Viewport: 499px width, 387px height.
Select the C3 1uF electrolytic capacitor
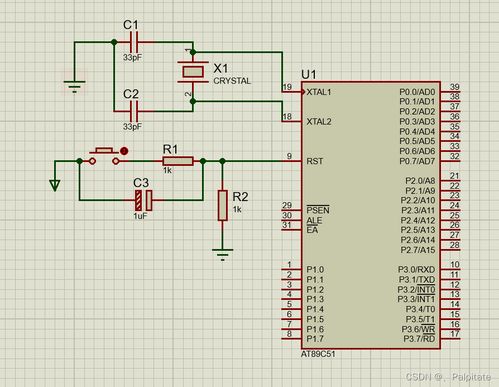click(x=144, y=200)
